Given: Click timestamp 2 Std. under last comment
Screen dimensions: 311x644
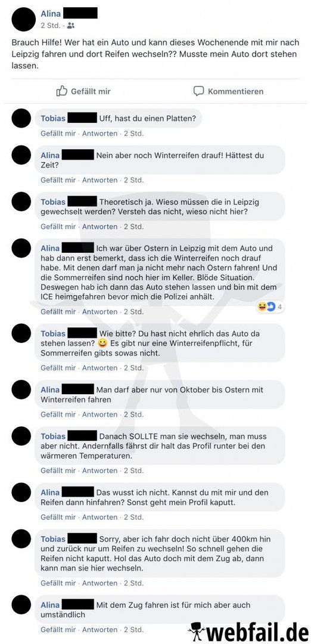Looking at the screenshot, I should [134, 629].
